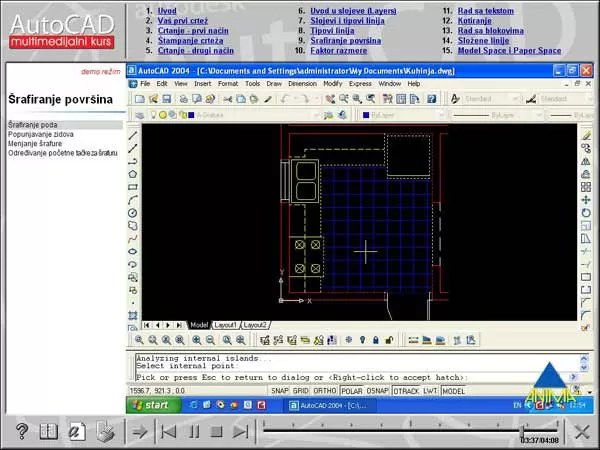Open the course contents book icon

[47, 431]
